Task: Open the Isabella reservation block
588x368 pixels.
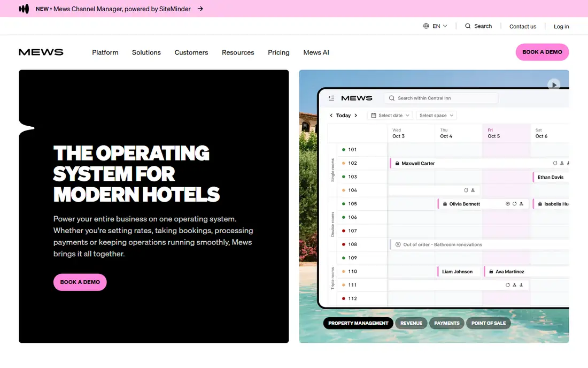Action: click(551, 204)
